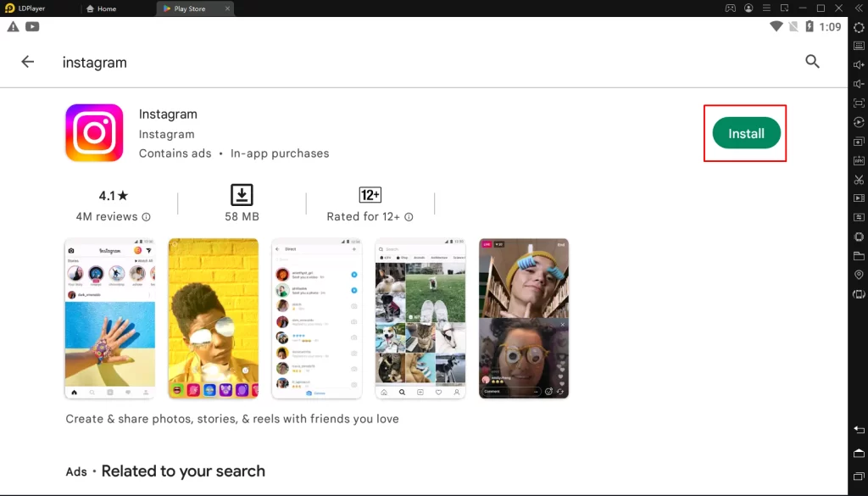Open the Instagram live video screenshot thumbnail
The image size is (868, 496).
point(523,318)
